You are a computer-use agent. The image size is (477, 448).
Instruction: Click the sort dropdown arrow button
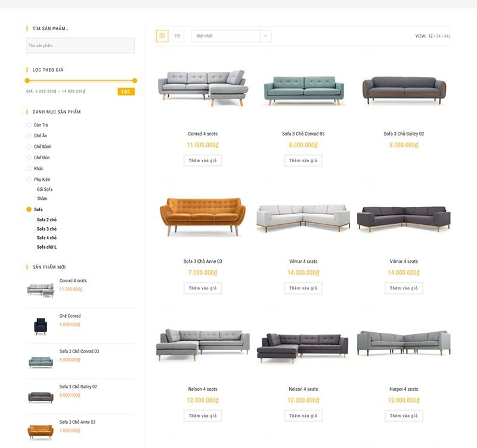[x=266, y=36]
